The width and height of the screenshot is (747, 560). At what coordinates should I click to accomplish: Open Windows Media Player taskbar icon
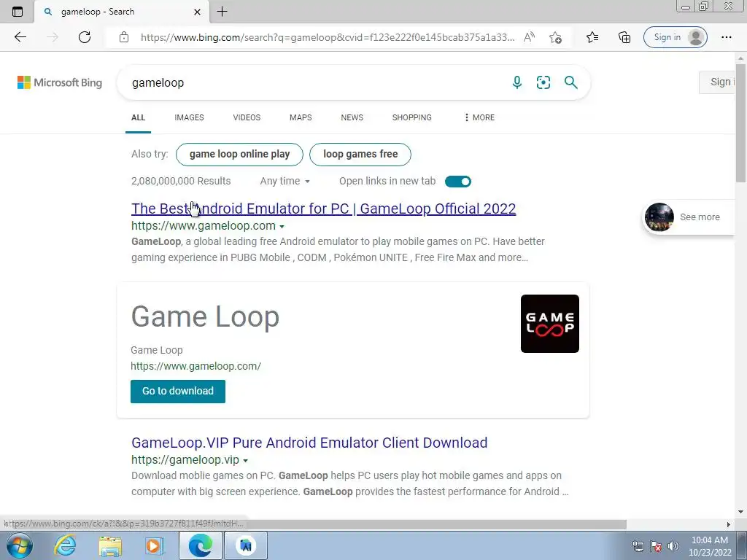[154, 545]
